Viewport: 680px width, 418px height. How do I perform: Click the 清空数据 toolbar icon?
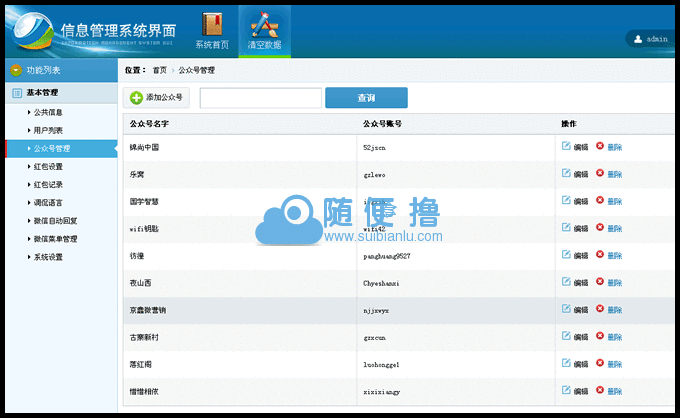coord(265,24)
